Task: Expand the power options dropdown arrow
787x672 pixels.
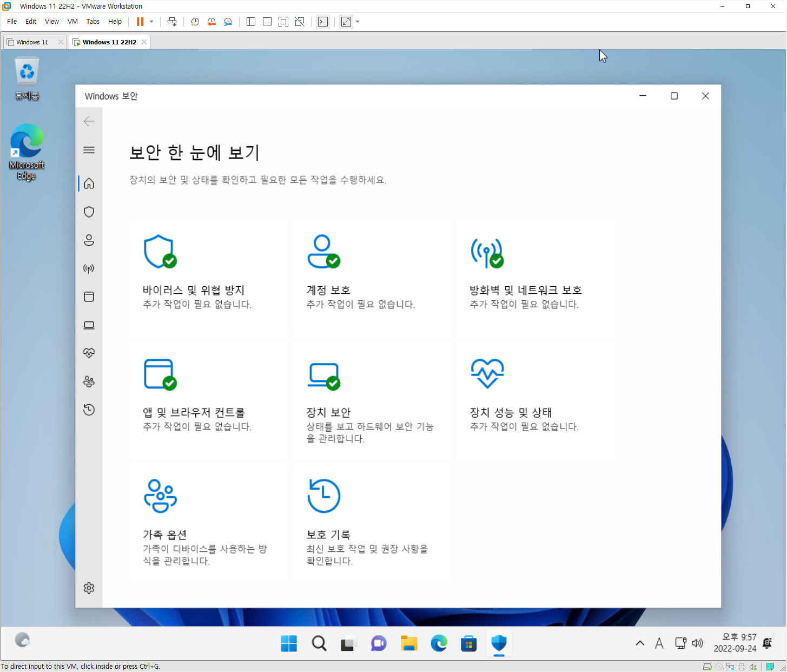Action: point(151,22)
